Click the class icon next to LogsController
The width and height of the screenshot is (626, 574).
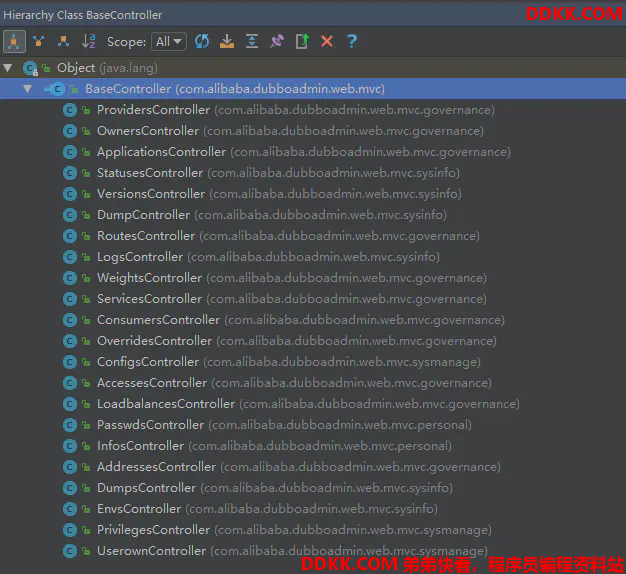point(70,257)
